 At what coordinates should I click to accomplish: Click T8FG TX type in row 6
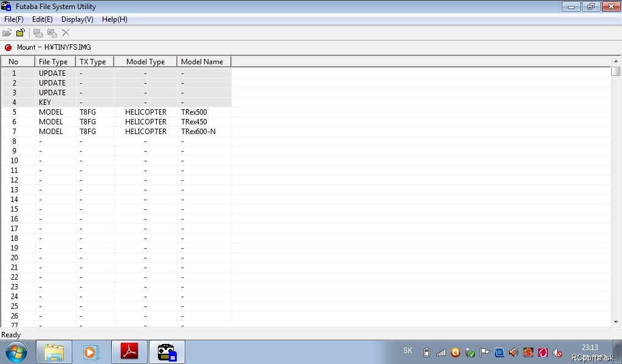(87, 121)
